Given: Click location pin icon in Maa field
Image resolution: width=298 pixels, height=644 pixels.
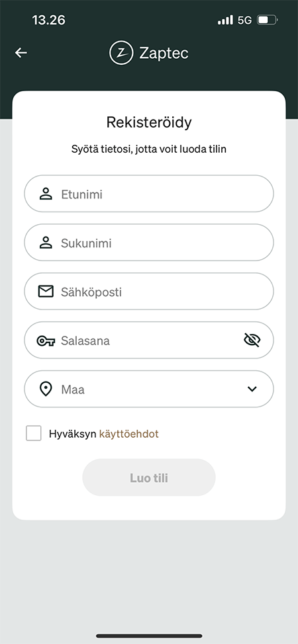Looking at the screenshot, I should coord(46,389).
